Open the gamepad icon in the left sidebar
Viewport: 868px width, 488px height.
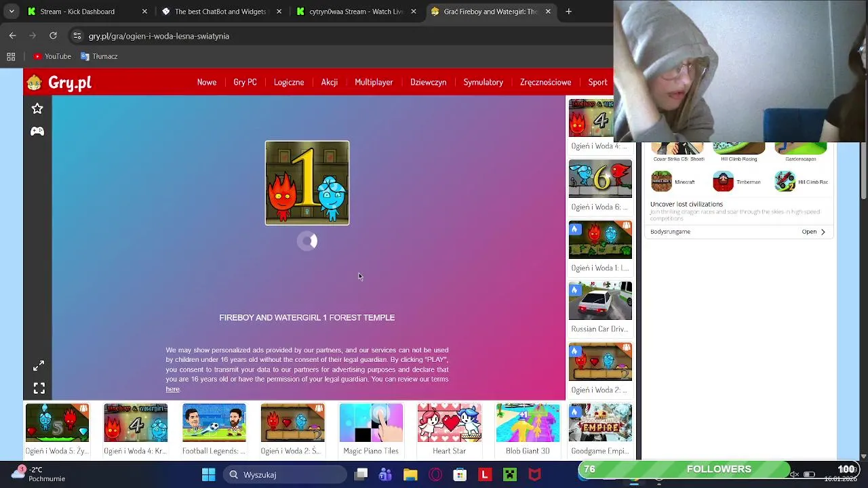pyautogui.click(x=37, y=131)
